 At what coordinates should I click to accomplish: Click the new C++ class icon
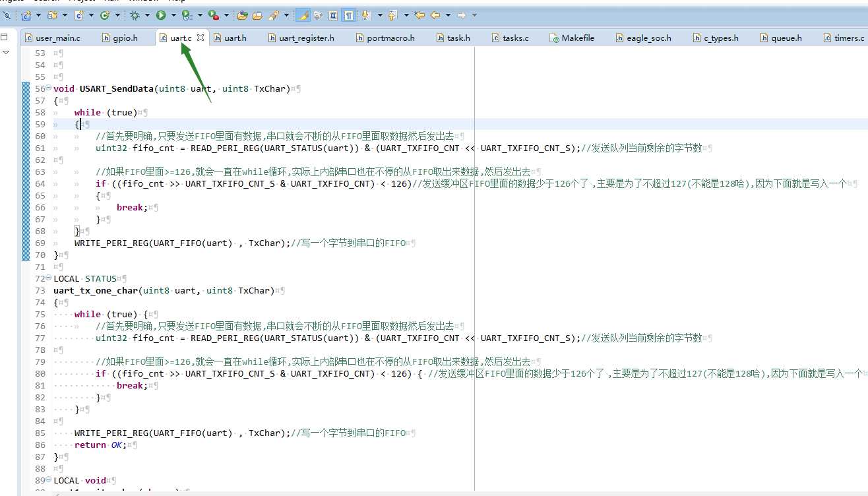pyautogui.click(x=105, y=15)
